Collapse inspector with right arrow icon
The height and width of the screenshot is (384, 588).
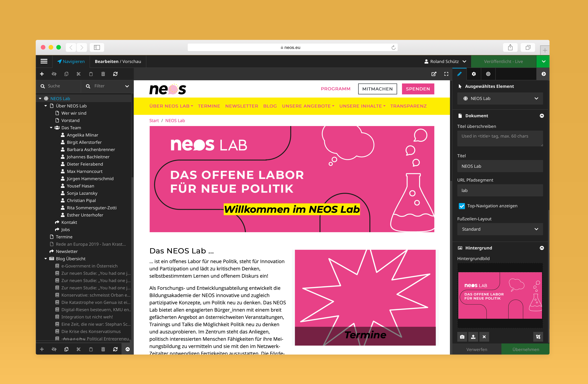(544, 74)
